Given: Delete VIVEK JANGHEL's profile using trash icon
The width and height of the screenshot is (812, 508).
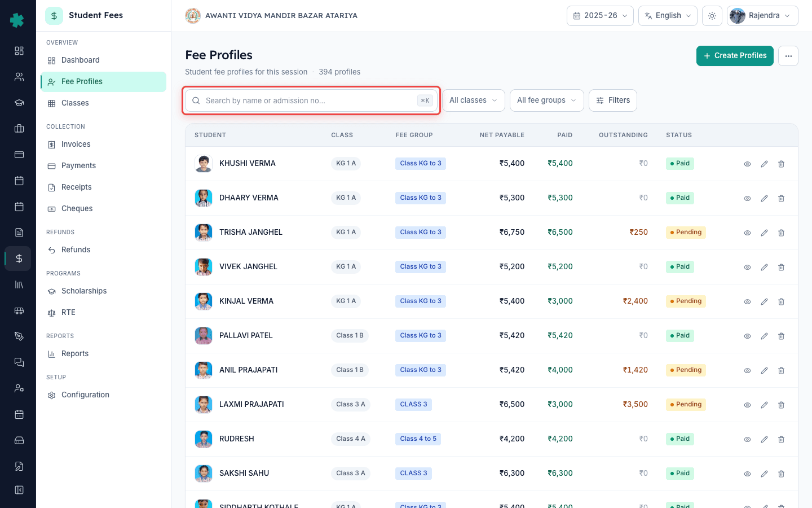Looking at the screenshot, I should [781, 267].
